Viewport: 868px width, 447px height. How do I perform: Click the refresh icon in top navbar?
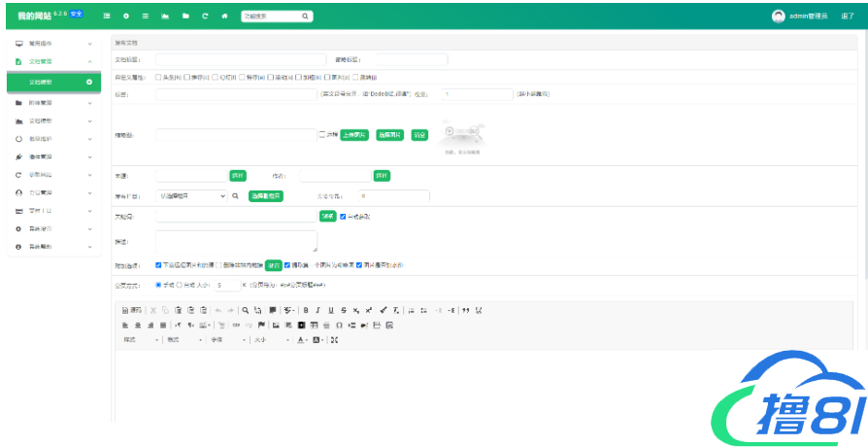click(x=205, y=17)
